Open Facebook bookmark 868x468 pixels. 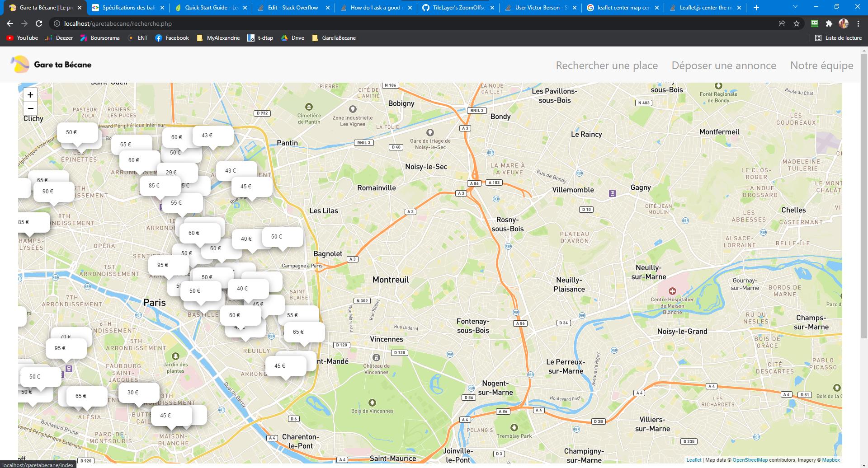[x=172, y=38]
